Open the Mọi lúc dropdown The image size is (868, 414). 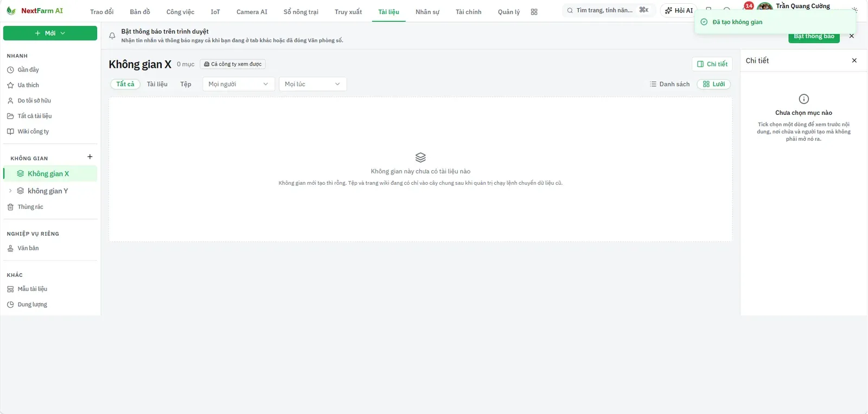[312, 84]
